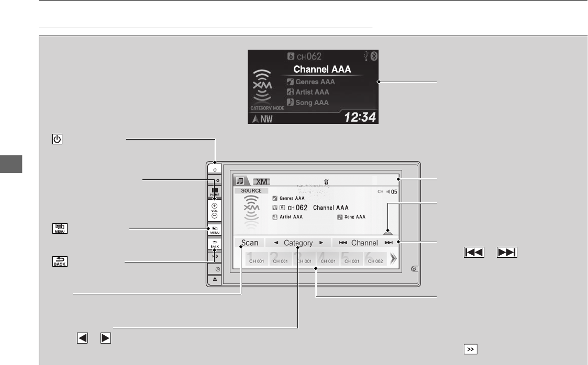Go to previous Category with left arrow
The width and height of the screenshot is (588, 365).
coord(276,243)
